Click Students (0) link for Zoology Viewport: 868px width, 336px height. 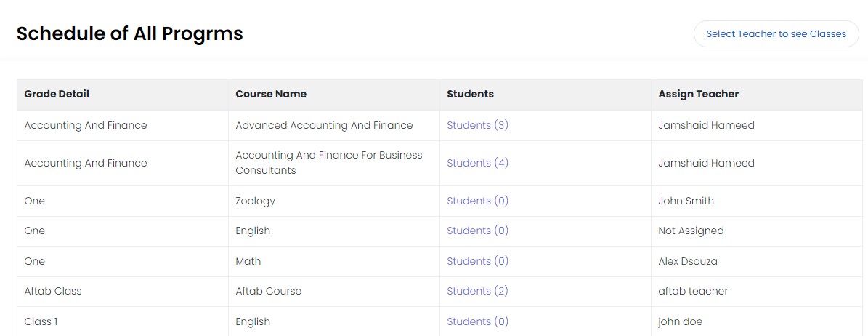coord(477,201)
